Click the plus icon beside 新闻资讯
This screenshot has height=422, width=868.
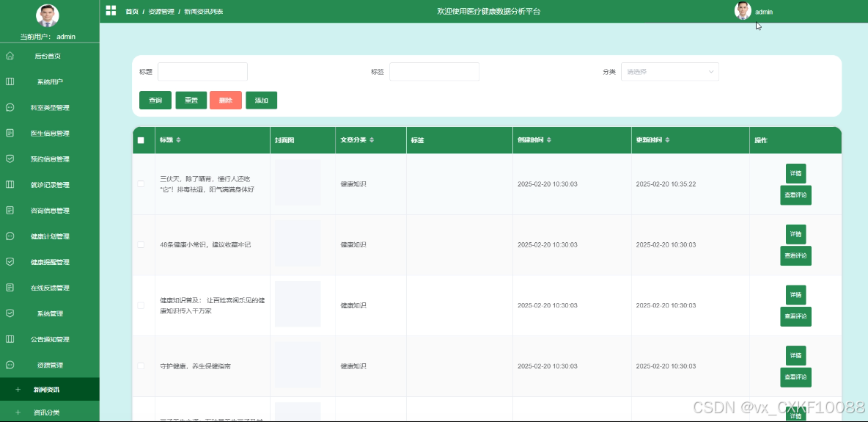18,389
